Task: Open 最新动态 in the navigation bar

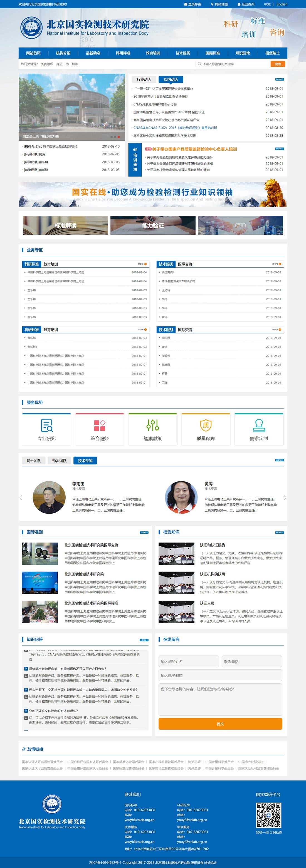Action: point(93,53)
